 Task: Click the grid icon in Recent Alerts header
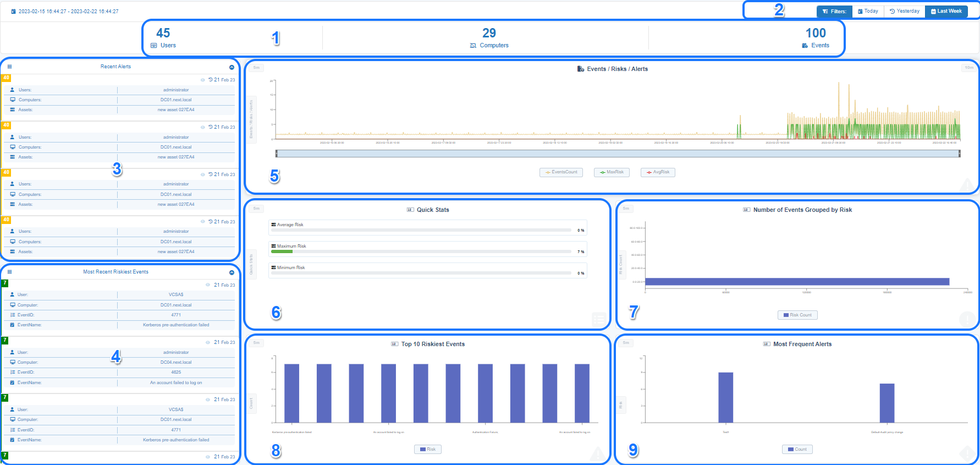tap(9, 67)
